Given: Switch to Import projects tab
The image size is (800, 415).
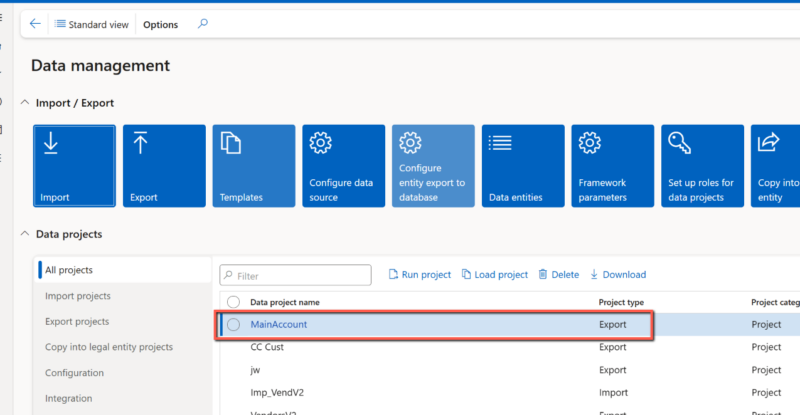Looking at the screenshot, I should [x=78, y=296].
